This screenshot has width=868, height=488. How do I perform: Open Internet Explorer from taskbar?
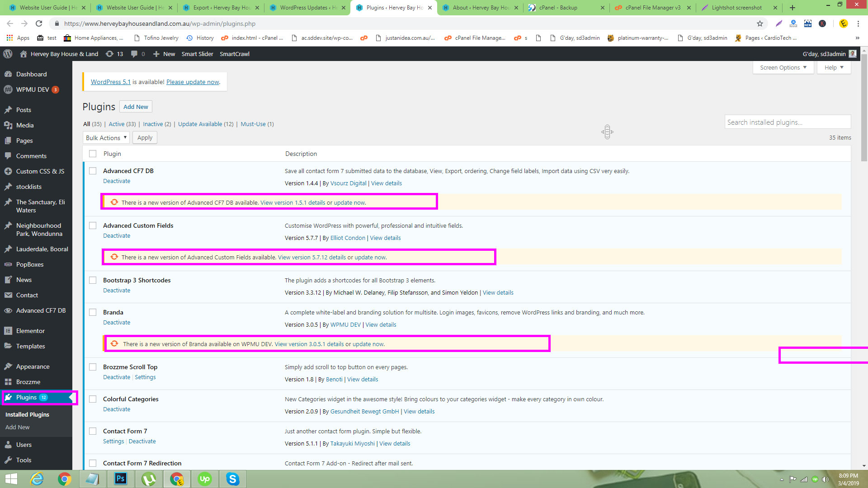[37, 479]
